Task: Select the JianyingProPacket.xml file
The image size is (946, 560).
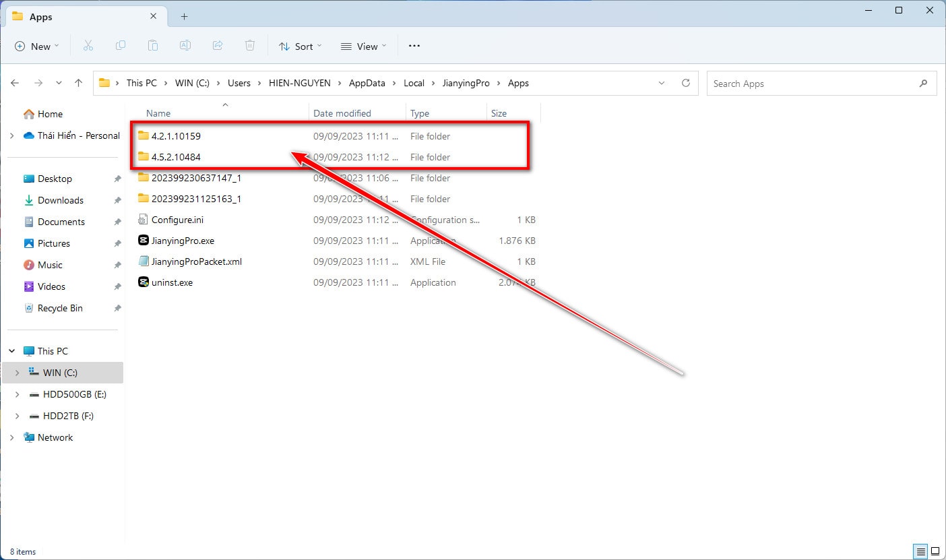Action: pos(189,261)
